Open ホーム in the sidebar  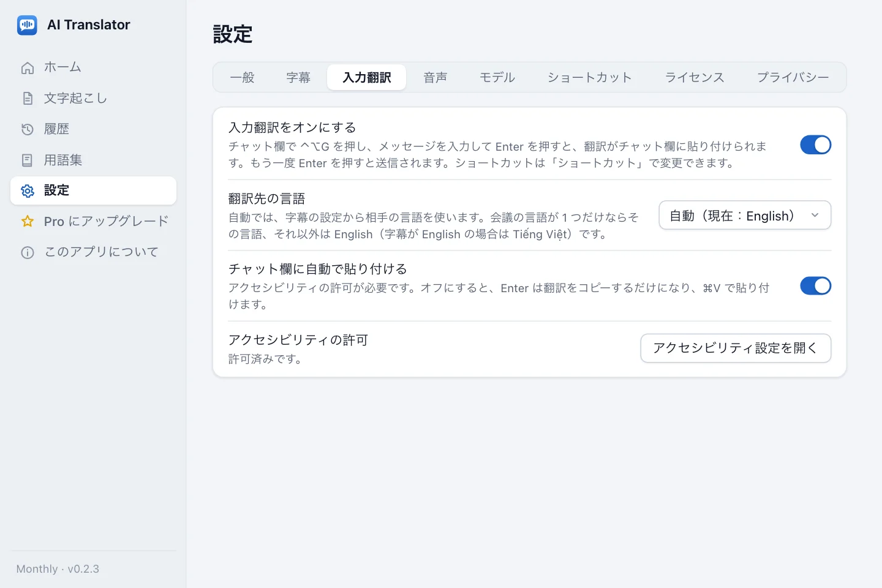tap(93, 67)
